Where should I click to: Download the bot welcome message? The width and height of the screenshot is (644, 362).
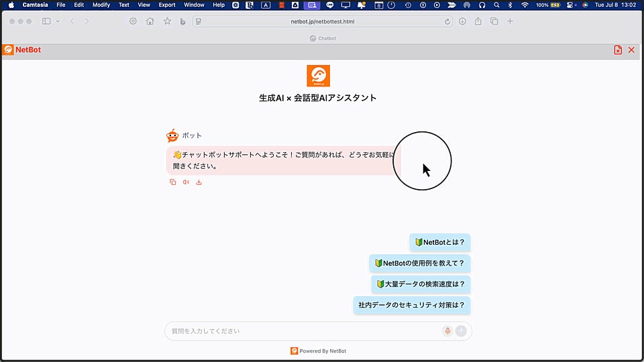[199, 182]
